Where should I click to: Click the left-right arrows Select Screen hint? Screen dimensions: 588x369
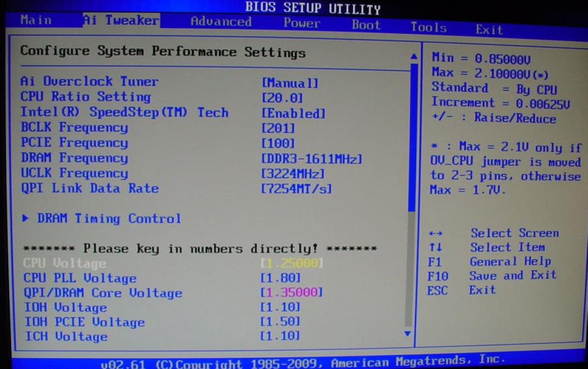tap(493, 233)
